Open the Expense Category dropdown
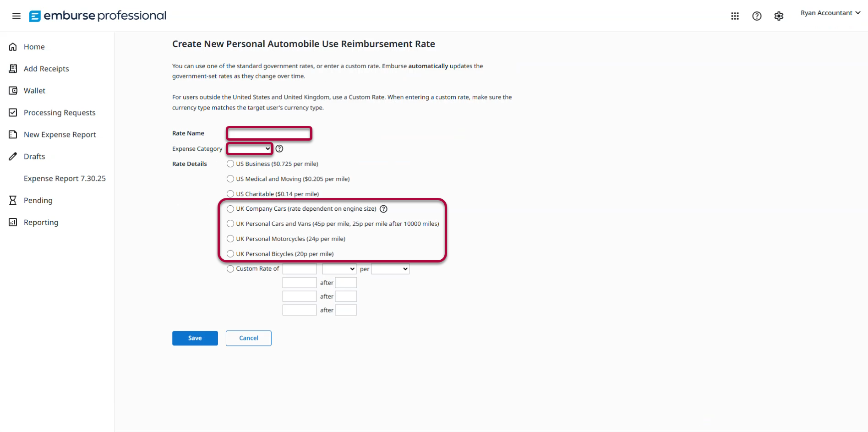 click(x=250, y=148)
